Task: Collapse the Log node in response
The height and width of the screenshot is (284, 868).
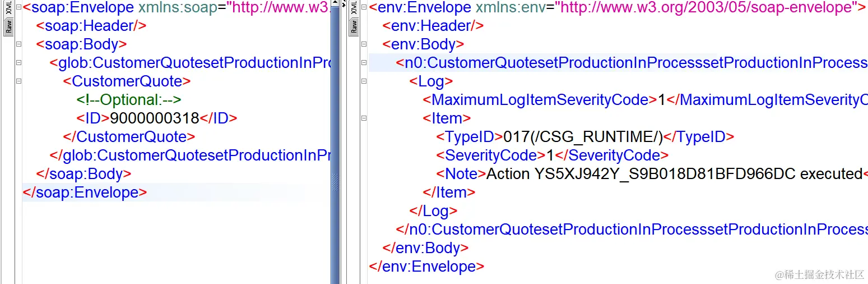Action: coord(365,81)
